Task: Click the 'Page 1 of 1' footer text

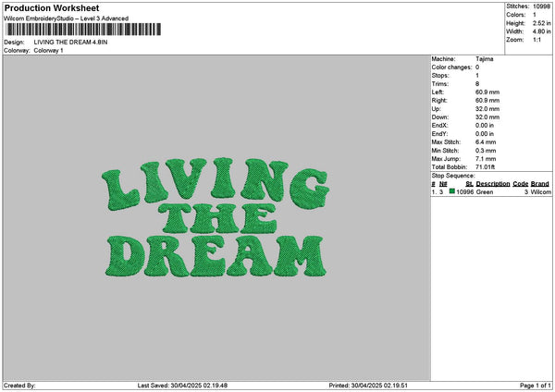Action: pos(536,386)
